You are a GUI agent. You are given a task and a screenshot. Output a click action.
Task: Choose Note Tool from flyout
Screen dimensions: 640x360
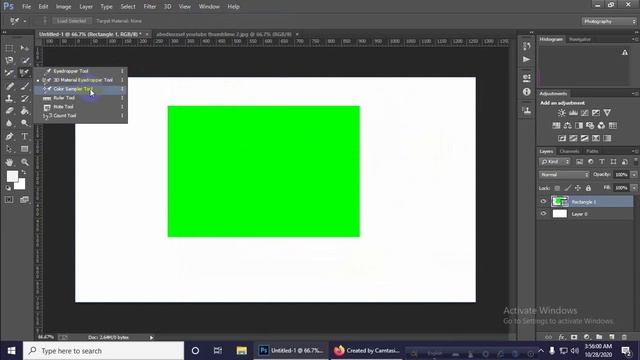pos(80,107)
